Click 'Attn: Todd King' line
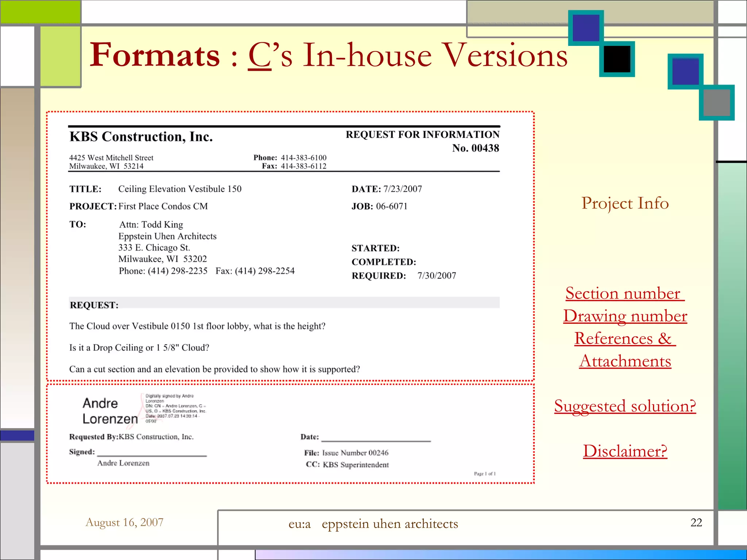This screenshot has width=747, height=560. point(151,225)
